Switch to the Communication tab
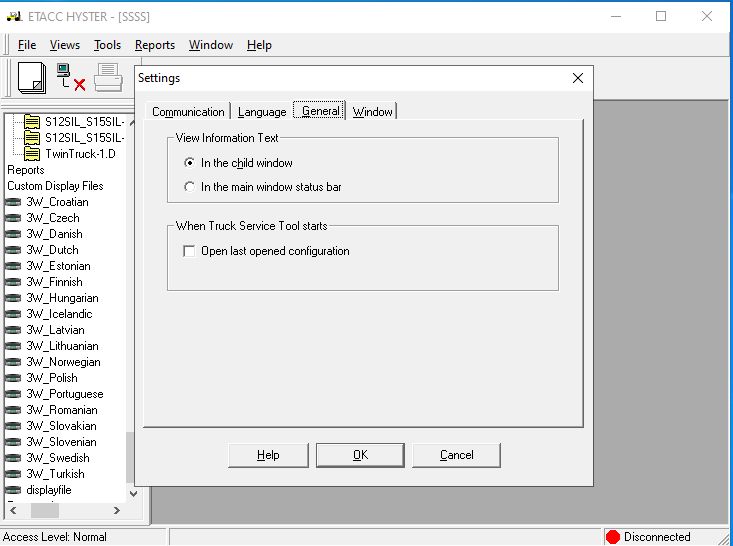733x546 pixels. click(x=188, y=112)
